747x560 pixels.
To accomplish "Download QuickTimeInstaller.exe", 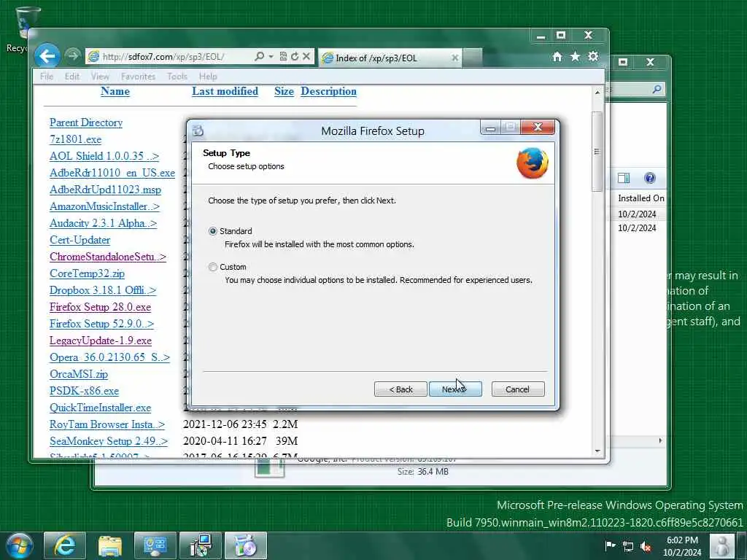I will point(100,408).
